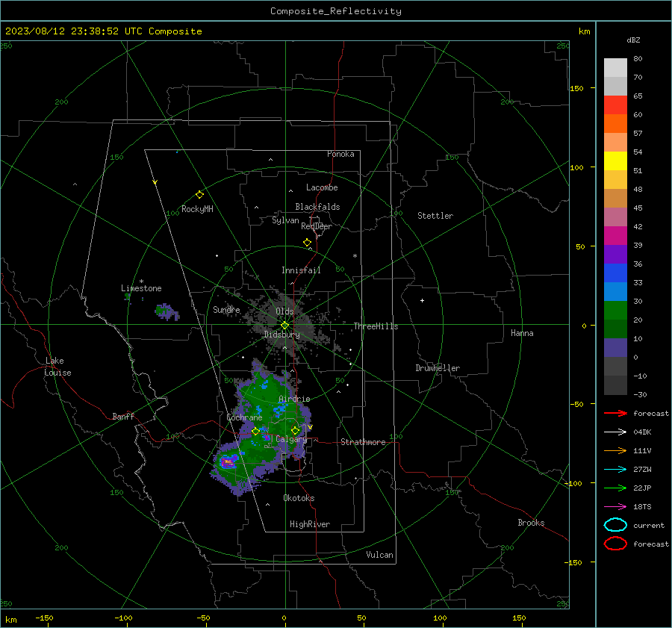Click the Innisfail city label
672x628 pixels.
[301, 270]
